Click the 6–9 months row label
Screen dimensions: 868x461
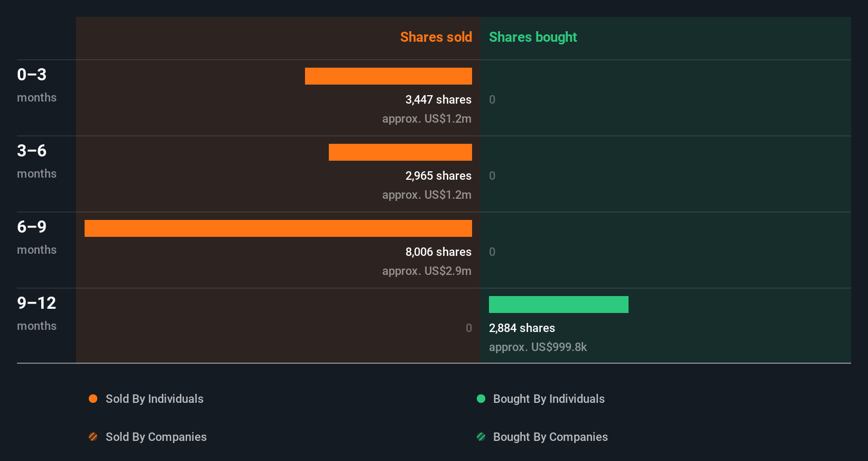click(36, 237)
